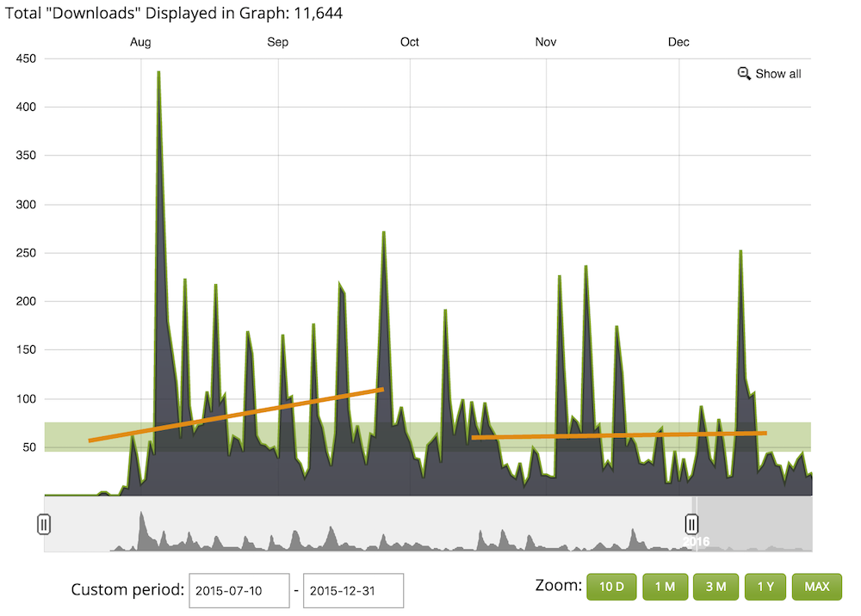Click the mid-December peak near 250 downloads
This screenshot has height=616, width=861.
[740, 250]
